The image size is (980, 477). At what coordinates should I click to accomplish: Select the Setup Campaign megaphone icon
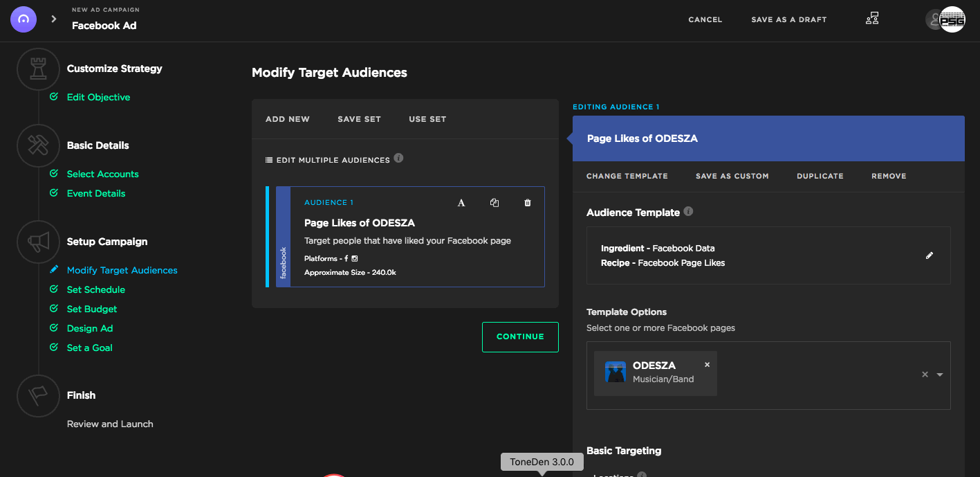[38, 242]
